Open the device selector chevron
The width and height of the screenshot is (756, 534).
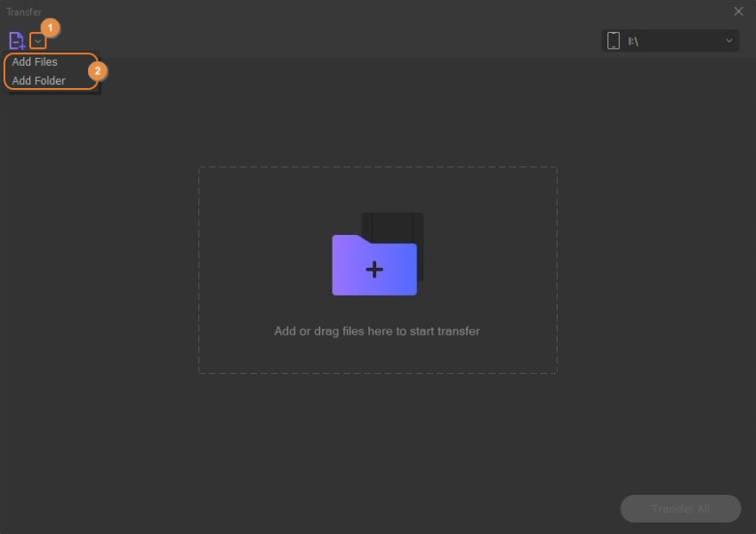[x=729, y=41]
